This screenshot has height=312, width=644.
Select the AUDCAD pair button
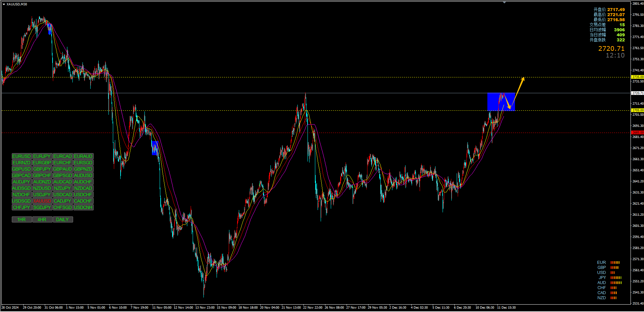pyautogui.click(x=63, y=182)
